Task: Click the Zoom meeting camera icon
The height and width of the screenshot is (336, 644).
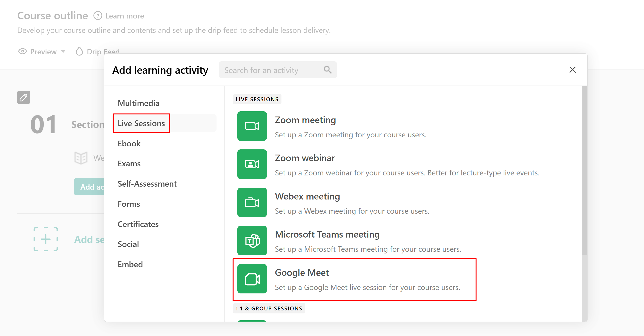Action: pyautogui.click(x=252, y=126)
